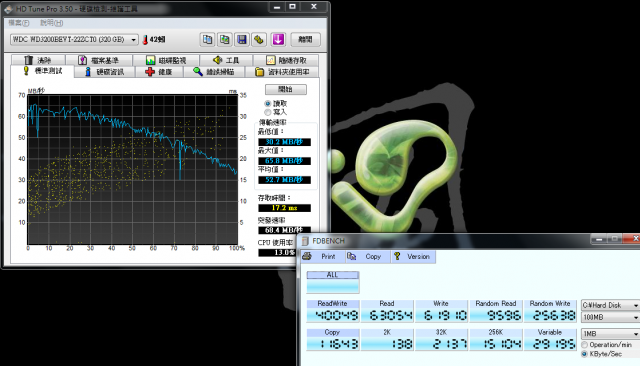Image resolution: width=640 pixels, height=366 pixels.
Task: Click the FDBENCH Version key icon
Action: click(x=397, y=256)
